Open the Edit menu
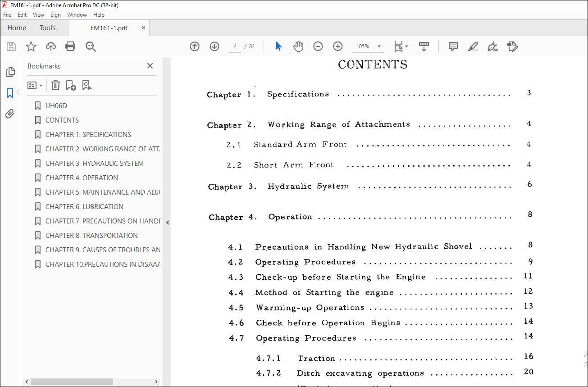The width and height of the screenshot is (588, 387). tap(22, 15)
